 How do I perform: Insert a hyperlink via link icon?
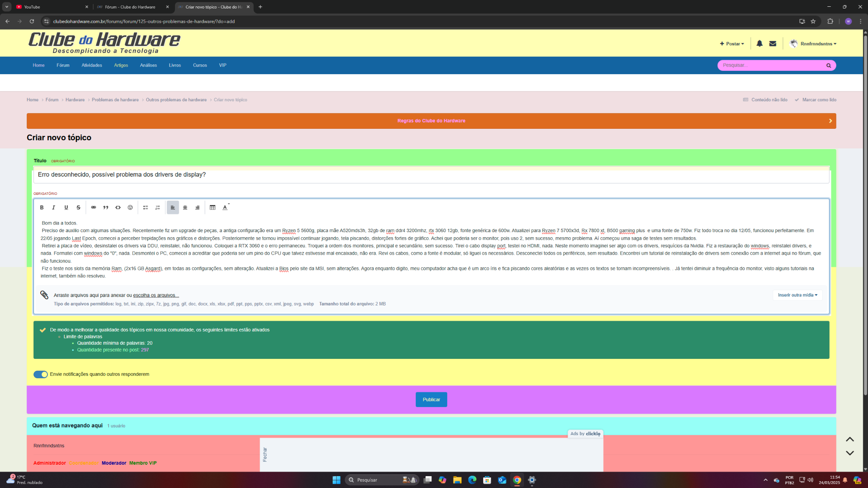point(93,208)
